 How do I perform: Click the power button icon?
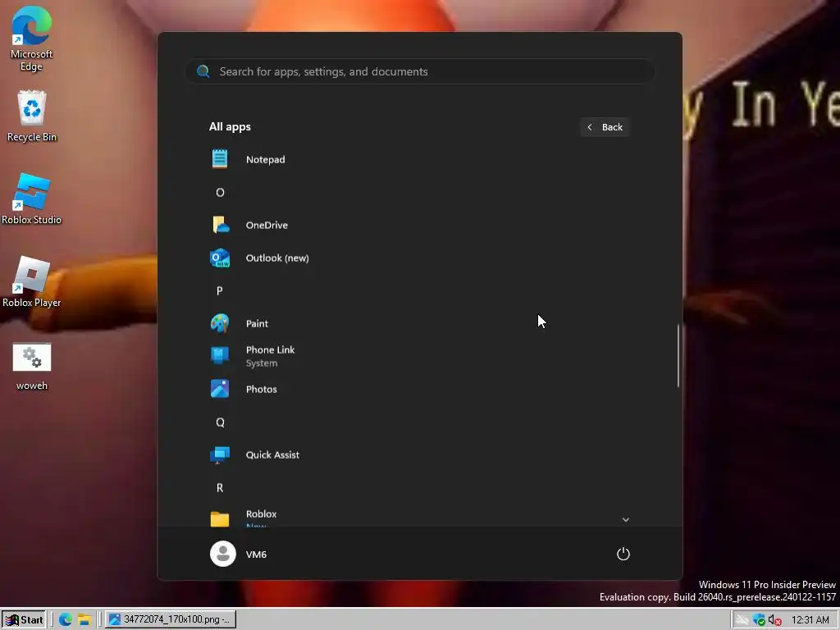tap(623, 554)
